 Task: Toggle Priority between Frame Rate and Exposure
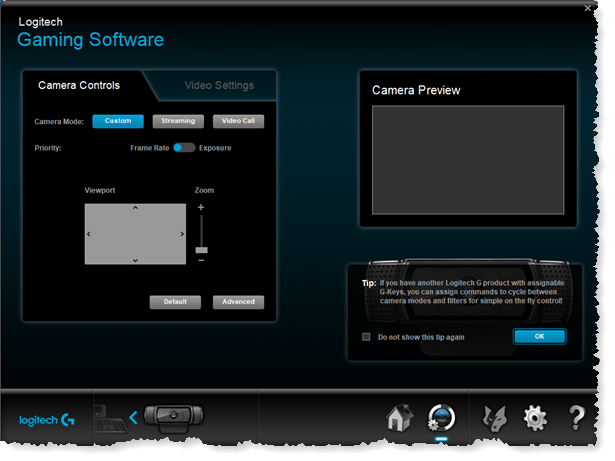tap(183, 147)
